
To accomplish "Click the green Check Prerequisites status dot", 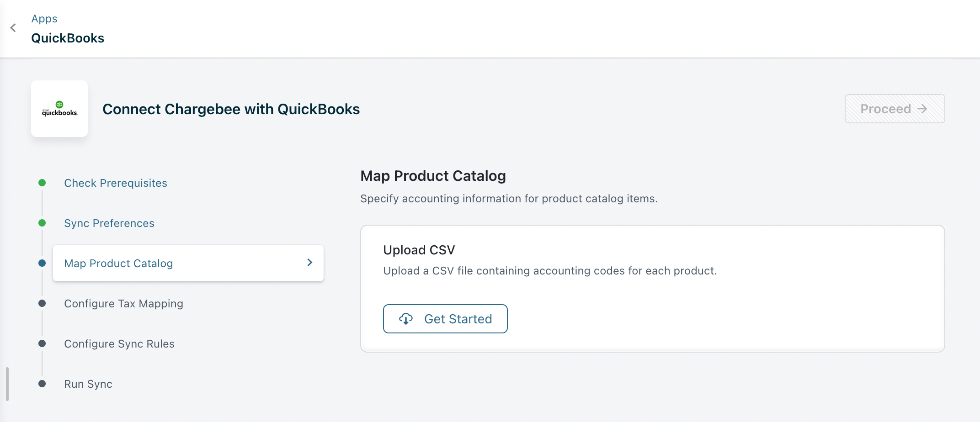I will (42, 183).
